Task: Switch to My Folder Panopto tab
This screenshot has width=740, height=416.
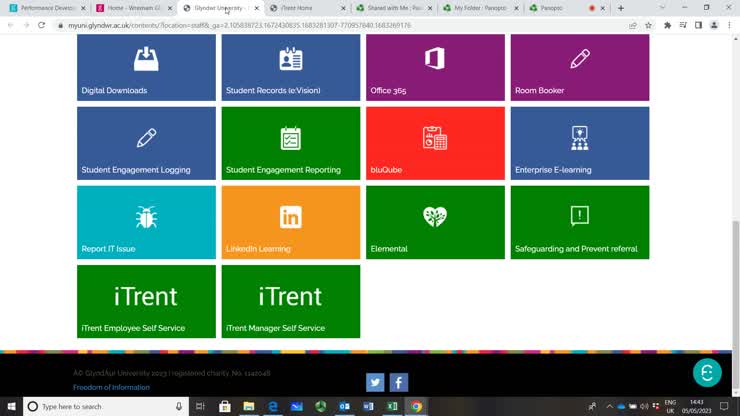Action: pos(480,8)
